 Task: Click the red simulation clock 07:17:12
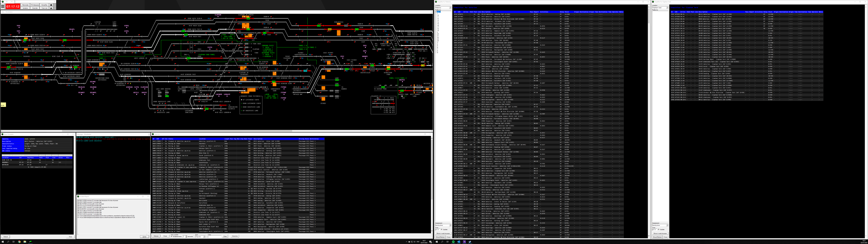pyautogui.click(x=13, y=6)
